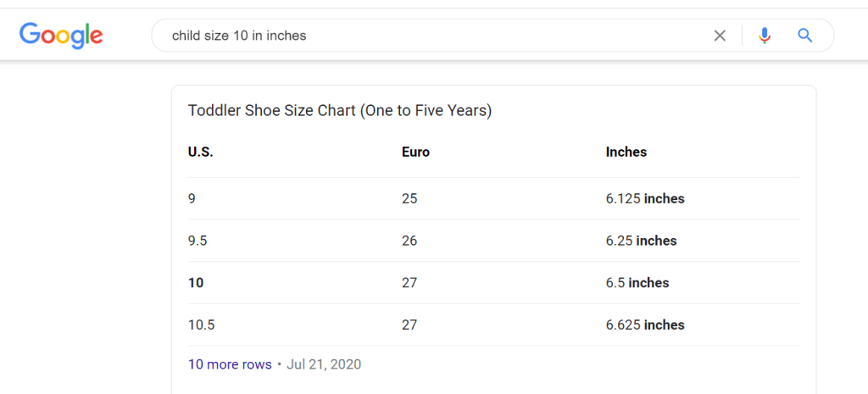
Task: Select the 'Euro' column header
Action: click(415, 153)
